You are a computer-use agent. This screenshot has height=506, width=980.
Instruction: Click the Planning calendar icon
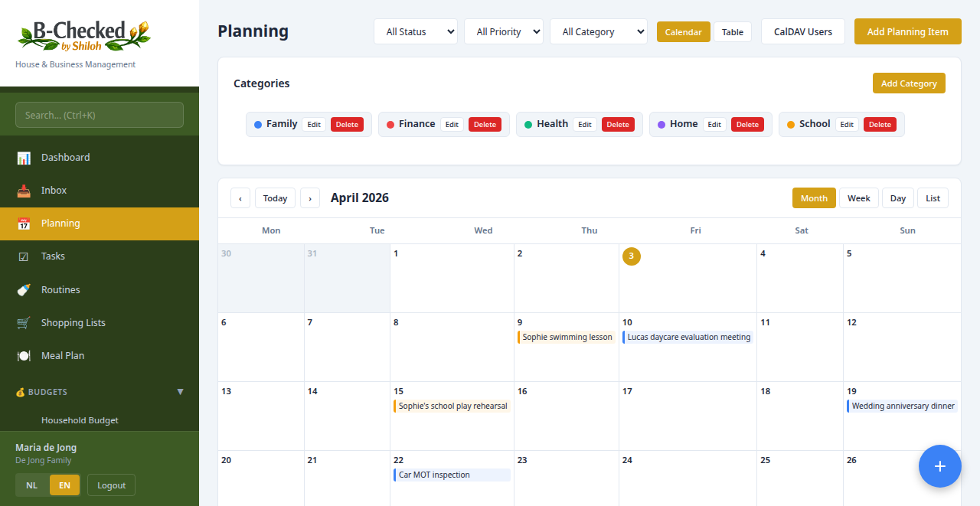pyautogui.click(x=25, y=223)
